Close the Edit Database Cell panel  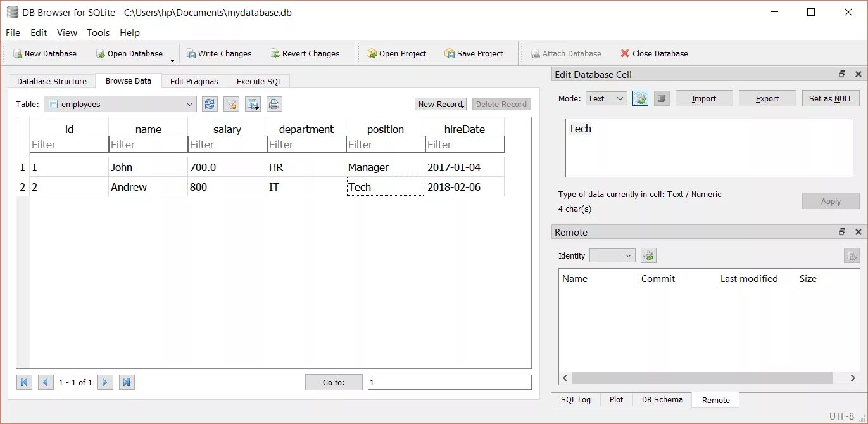tap(859, 74)
